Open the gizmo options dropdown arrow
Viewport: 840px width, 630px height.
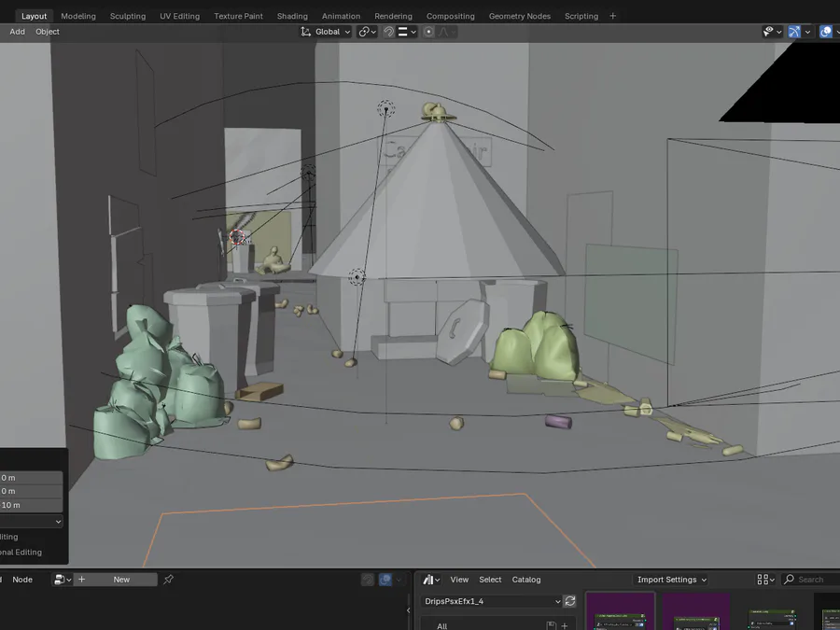pyautogui.click(x=807, y=32)
